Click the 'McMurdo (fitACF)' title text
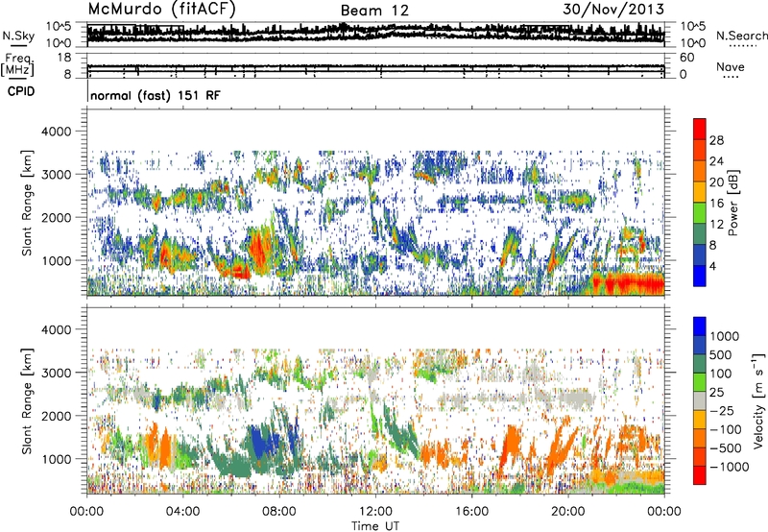This screenshot has height=532, width=768. (162, 10)
